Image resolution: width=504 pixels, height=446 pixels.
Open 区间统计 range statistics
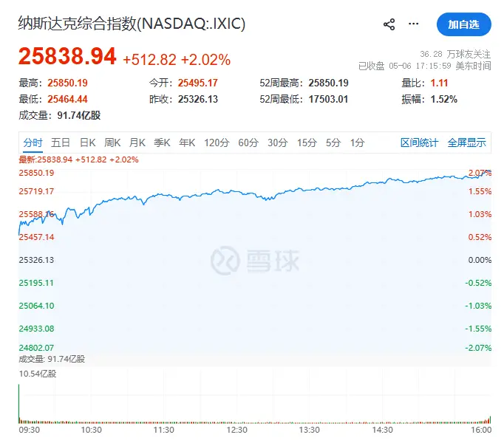tap(420, 143)
